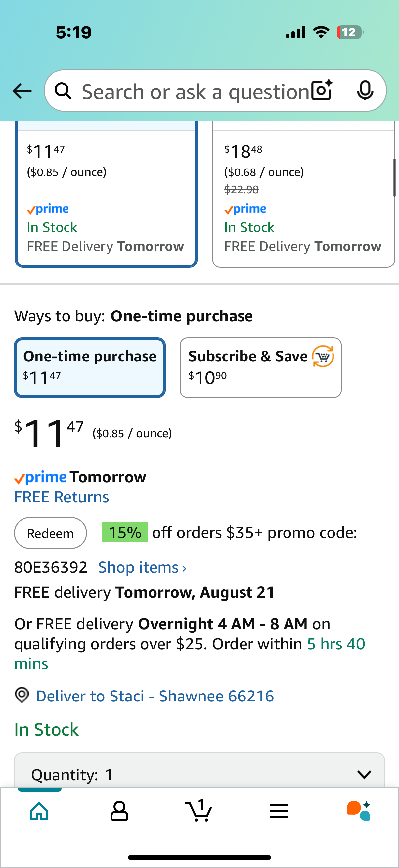Open the shopping cart icon
The width and height of the screenshot is (399, 868).
click(199, 810)
